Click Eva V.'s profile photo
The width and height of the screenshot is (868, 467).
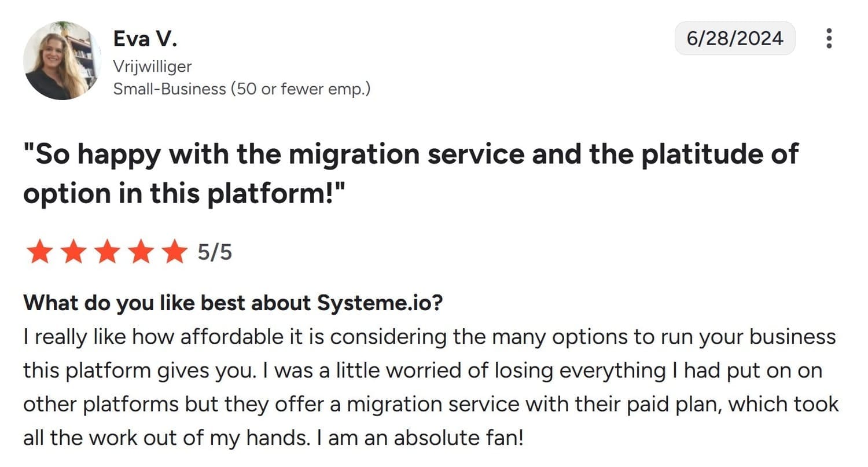point(62,61)
